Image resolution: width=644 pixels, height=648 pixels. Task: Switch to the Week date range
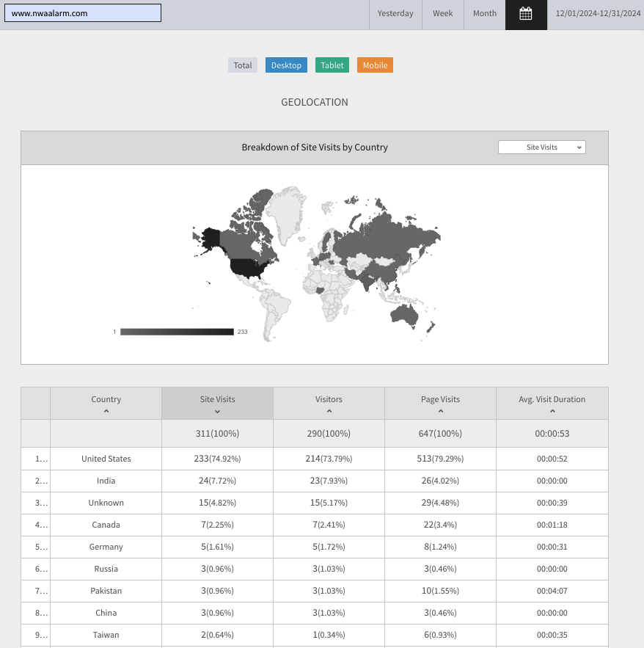pyautogui.click(x=442, y=13)
